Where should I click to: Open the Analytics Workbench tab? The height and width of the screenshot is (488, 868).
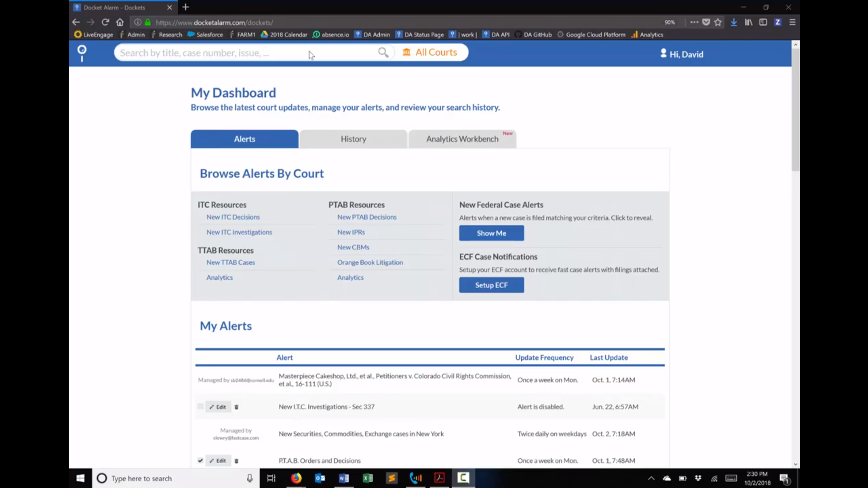[x=462, y=139]
